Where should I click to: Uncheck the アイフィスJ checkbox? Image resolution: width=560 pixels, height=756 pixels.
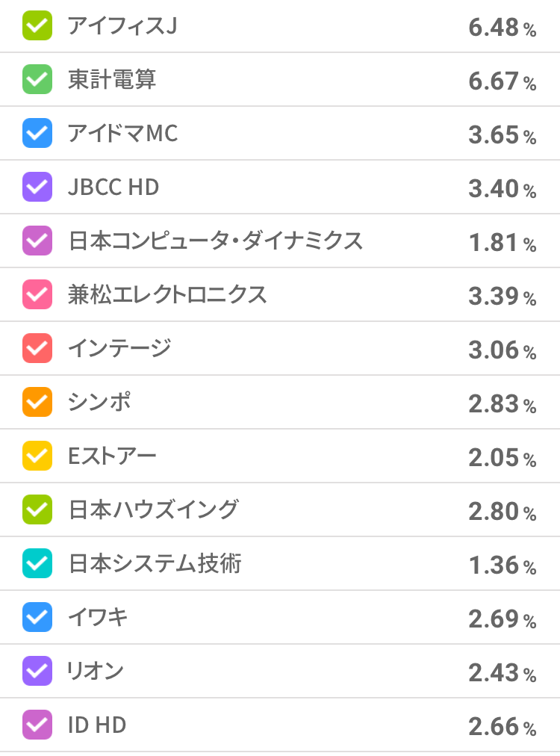tap(37, 26)
